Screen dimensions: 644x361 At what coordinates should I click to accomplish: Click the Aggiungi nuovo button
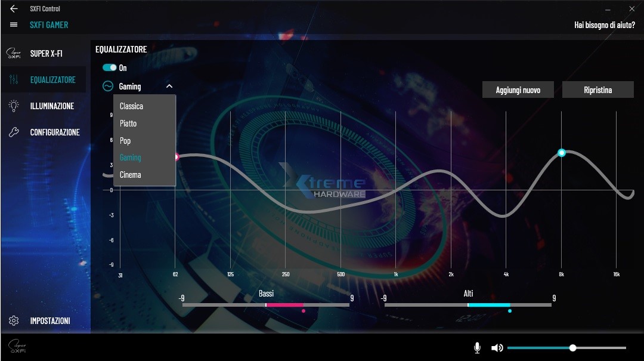coord(518,89)
